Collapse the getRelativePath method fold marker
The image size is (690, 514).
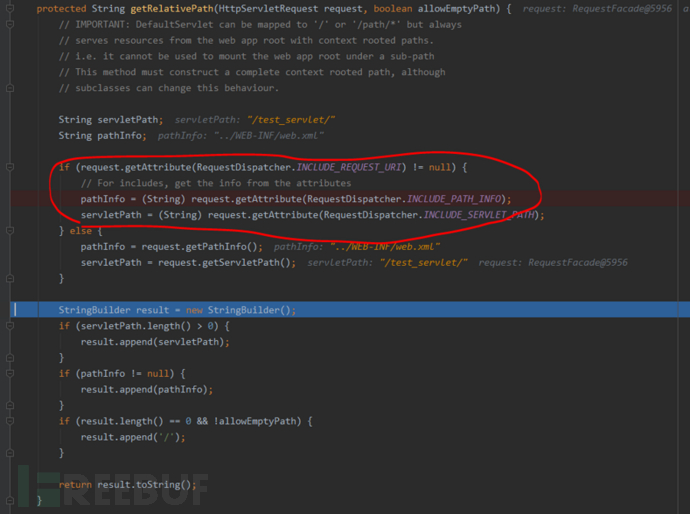10,8
